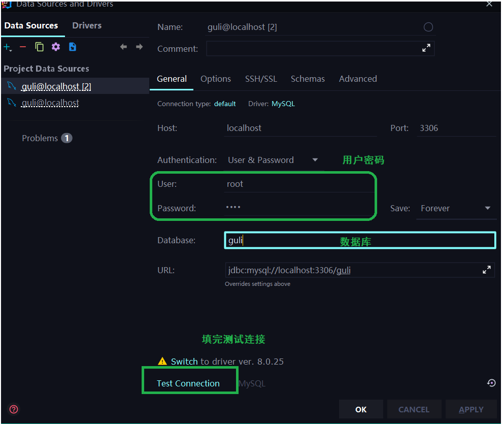Close the Data Sources and Drivers dialog

coord(489,4)
